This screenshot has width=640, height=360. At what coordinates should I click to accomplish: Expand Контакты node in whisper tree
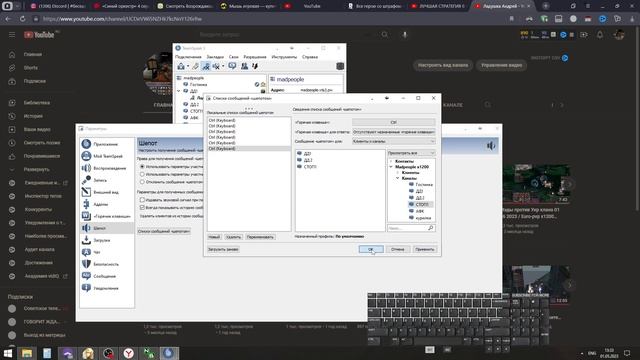391,161
